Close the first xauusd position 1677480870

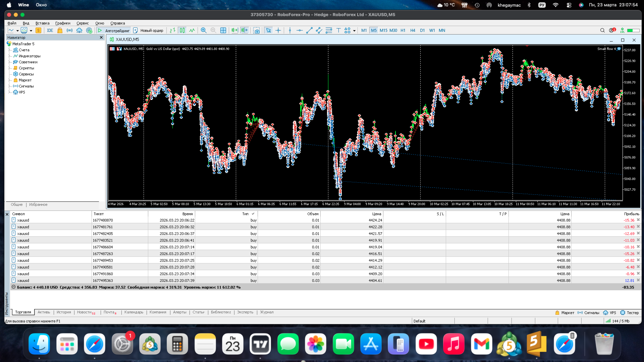tap(638, 220)
